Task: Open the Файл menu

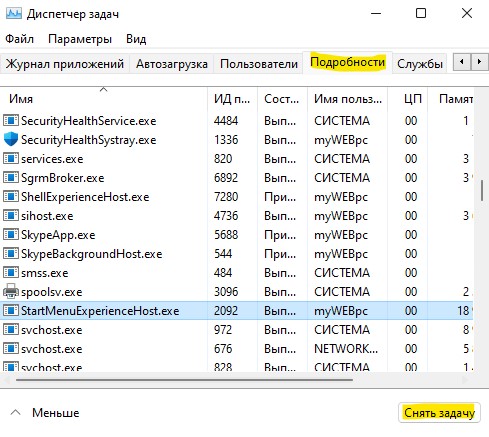Action: (19, 39)
